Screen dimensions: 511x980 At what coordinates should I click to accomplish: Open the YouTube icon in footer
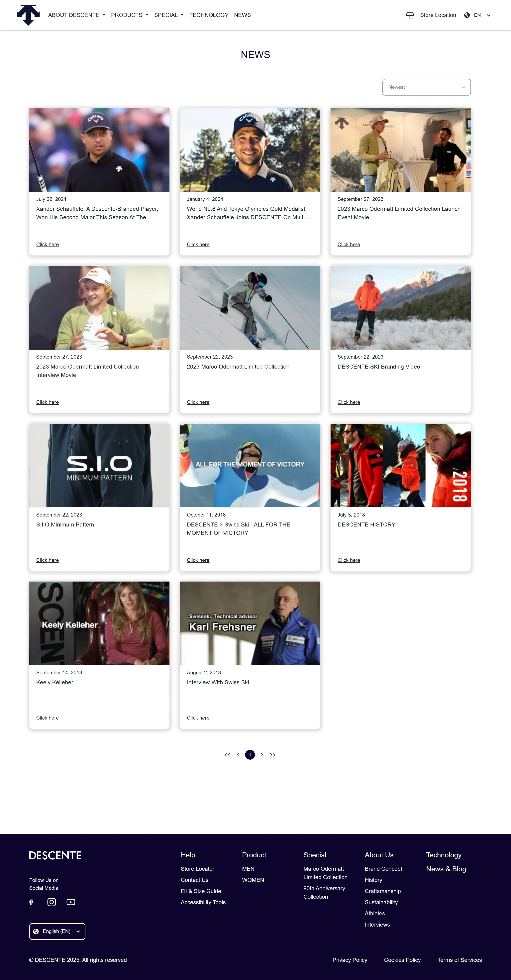click(71, 902)
